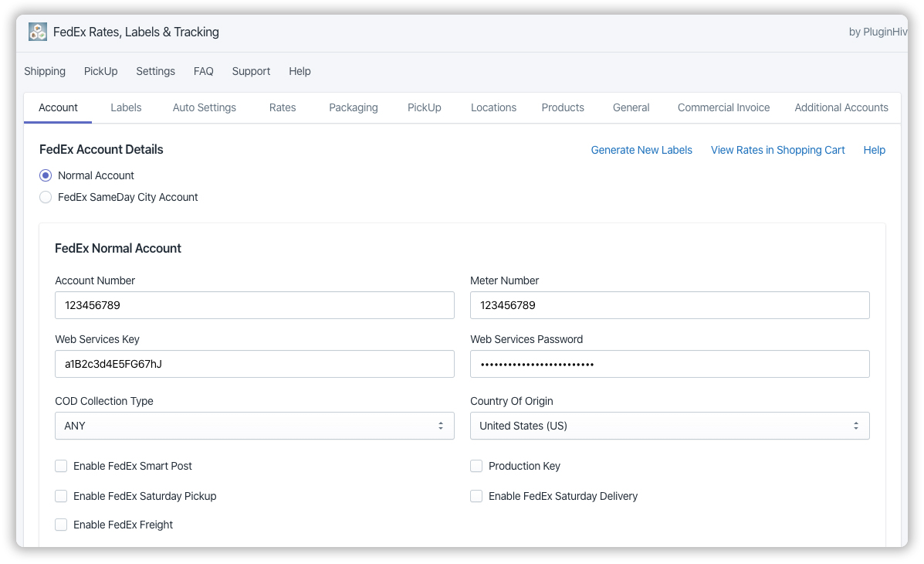The width and height of the screenshot is (924, 564).
Task: Focus the Meter Number field
Action: (669, 305)
